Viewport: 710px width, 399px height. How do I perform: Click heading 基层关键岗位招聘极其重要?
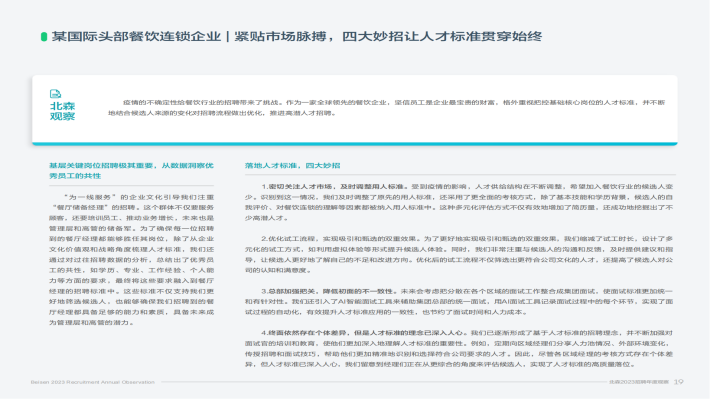(x=131, y=171)
